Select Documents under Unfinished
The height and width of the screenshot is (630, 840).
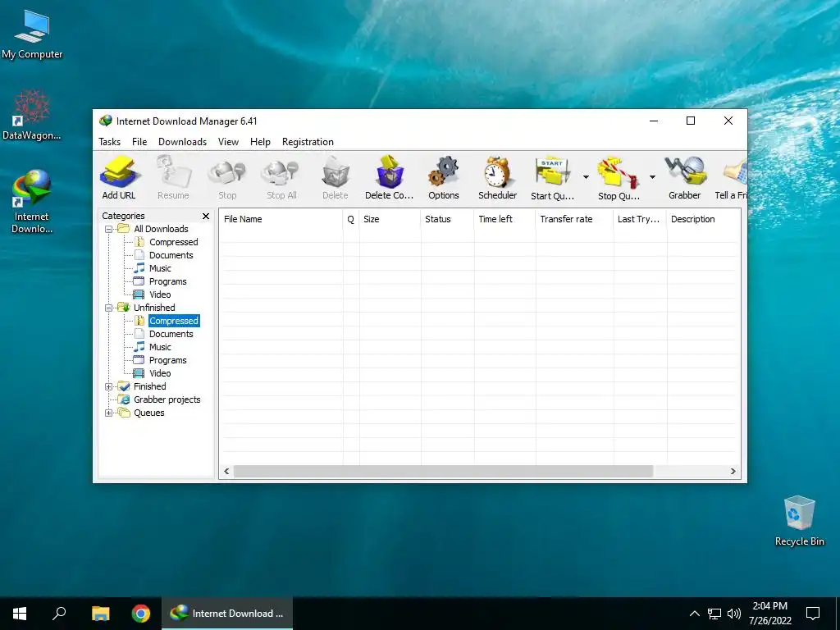[171, 335]
